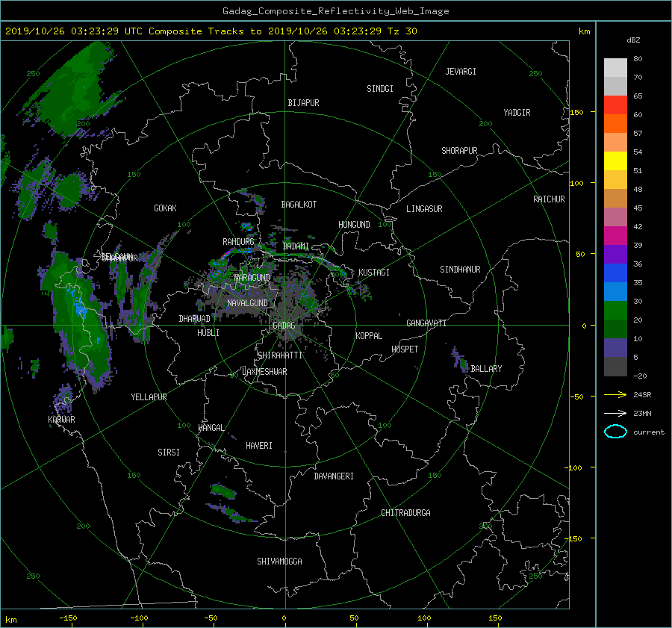Click the HOSPET city label

(x=405, y=349)
